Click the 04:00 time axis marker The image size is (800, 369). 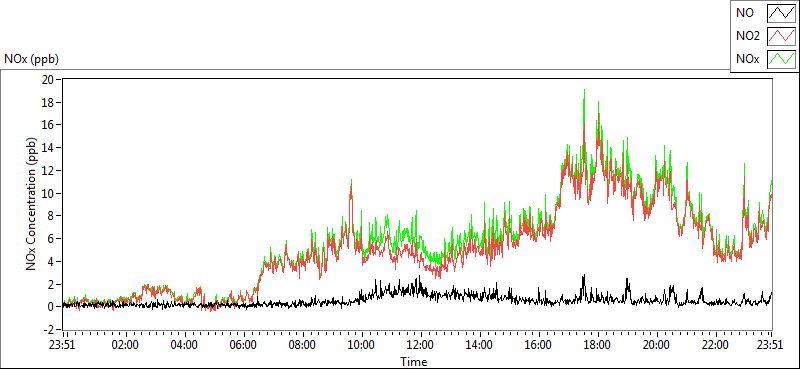(x=184, y=344)
